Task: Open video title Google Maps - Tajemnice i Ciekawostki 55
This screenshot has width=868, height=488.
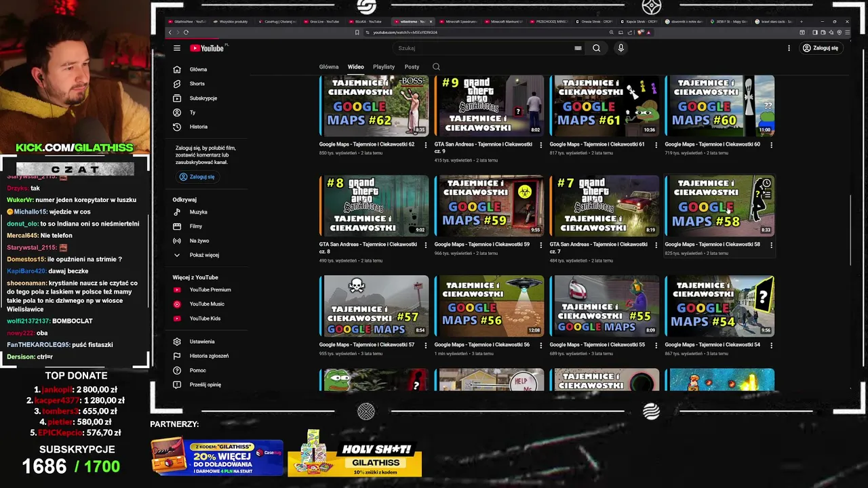Action: (x=597, y=344)
